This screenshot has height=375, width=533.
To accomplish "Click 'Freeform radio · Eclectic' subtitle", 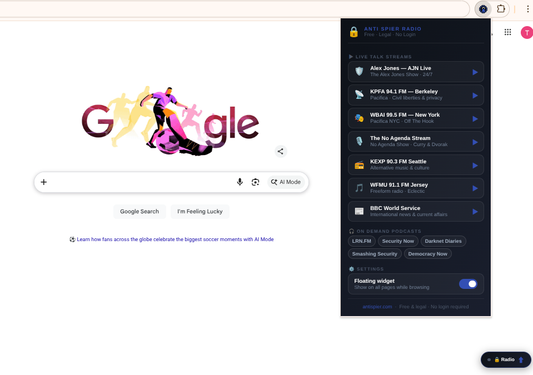I will [397, 191].
